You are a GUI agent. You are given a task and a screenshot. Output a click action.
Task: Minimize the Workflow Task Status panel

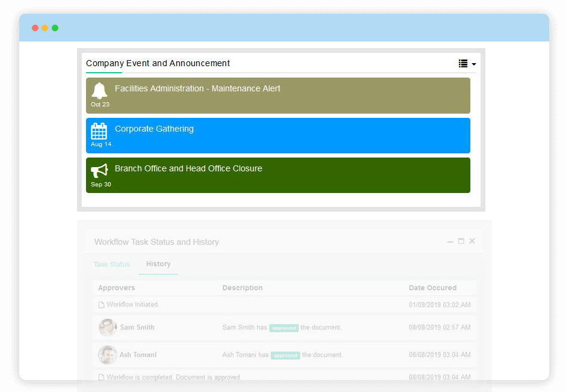(x=450, y=242)
